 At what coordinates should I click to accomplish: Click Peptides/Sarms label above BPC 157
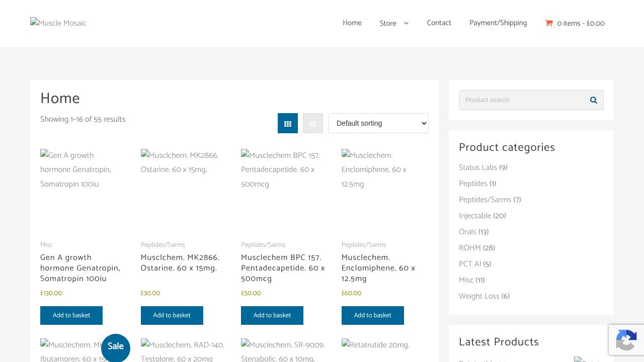pos(263,245)
